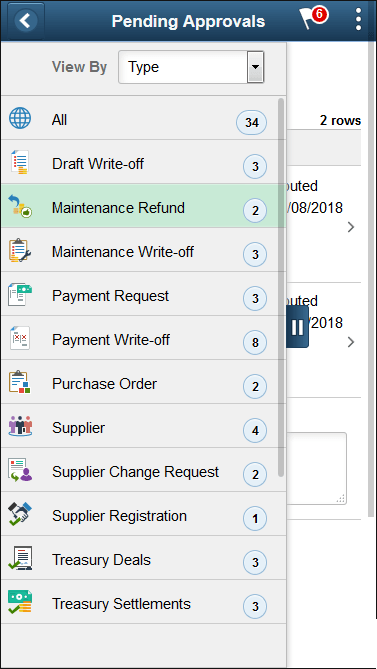The height and width of the screenshot is (669, 377).
Task: Click the Pending Approvals title
Action: pos(188,21)
